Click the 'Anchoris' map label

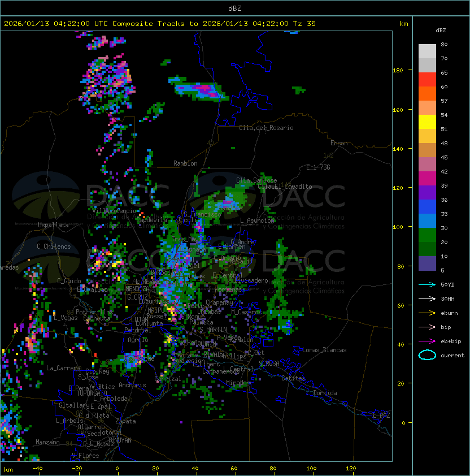pyautogui.click(x=132, y=385)
